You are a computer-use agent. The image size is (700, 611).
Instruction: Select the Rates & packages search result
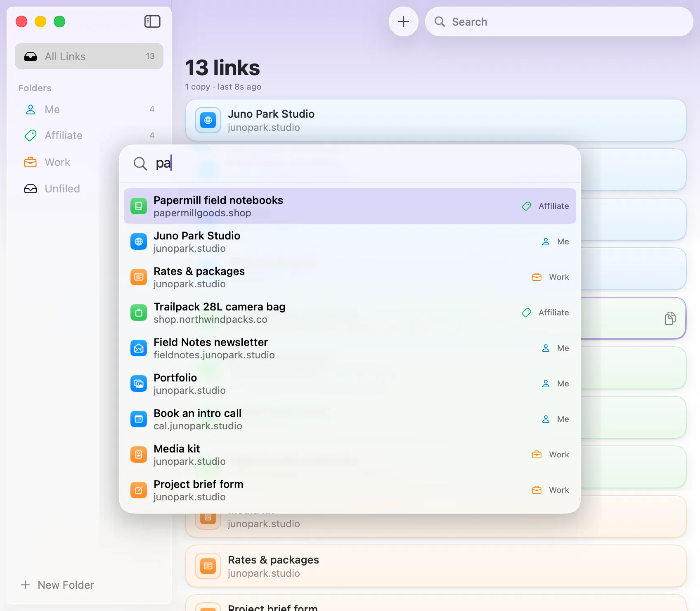coord(350,277)
